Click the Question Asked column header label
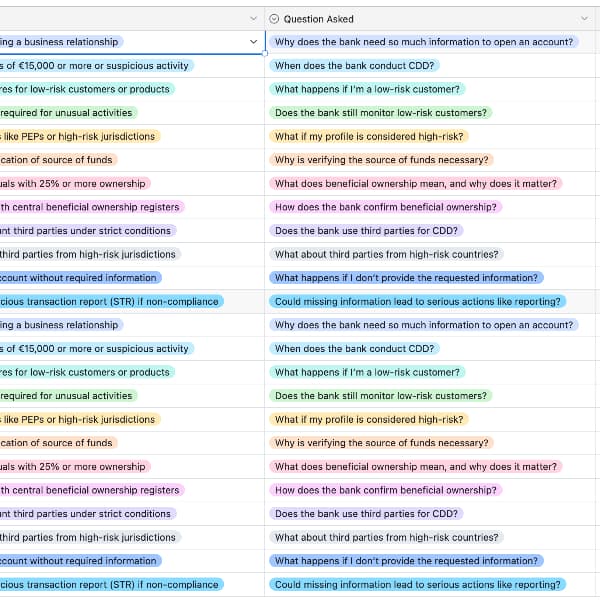This screenshot has height=600, width=600. (x=318, y=19)
